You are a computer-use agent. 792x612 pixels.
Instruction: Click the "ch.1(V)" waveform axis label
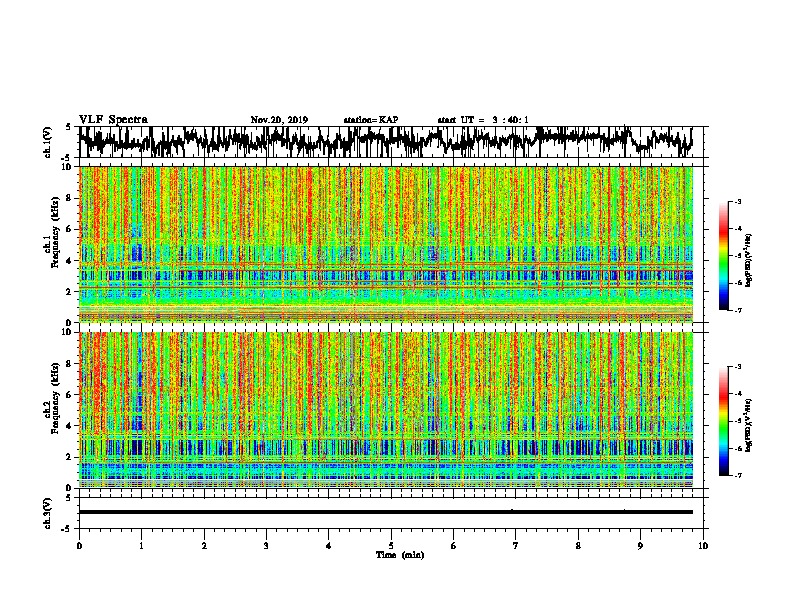[48, 142]
